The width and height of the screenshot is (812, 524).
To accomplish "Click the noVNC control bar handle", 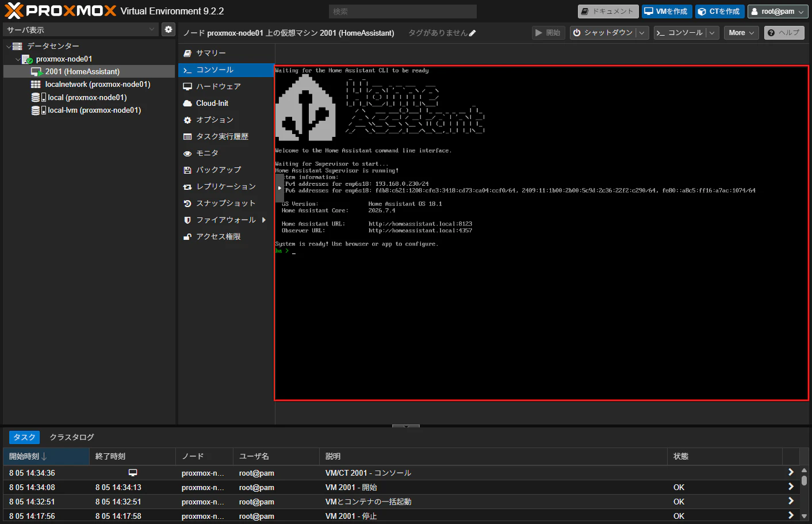I will [x=279, y=188].
